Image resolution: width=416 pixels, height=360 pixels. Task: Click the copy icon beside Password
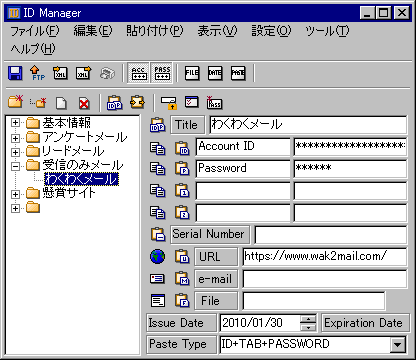click(157, 169)
